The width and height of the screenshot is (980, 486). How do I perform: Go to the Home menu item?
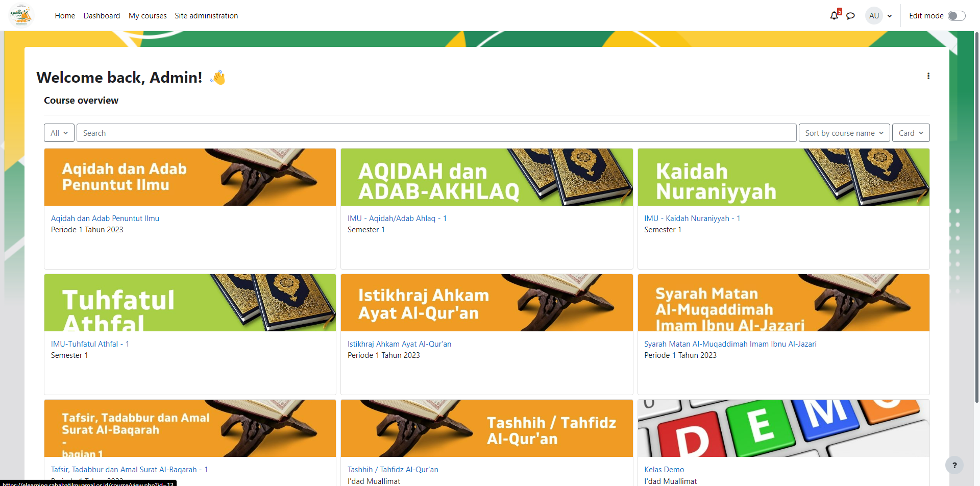(x=65, y=16)
